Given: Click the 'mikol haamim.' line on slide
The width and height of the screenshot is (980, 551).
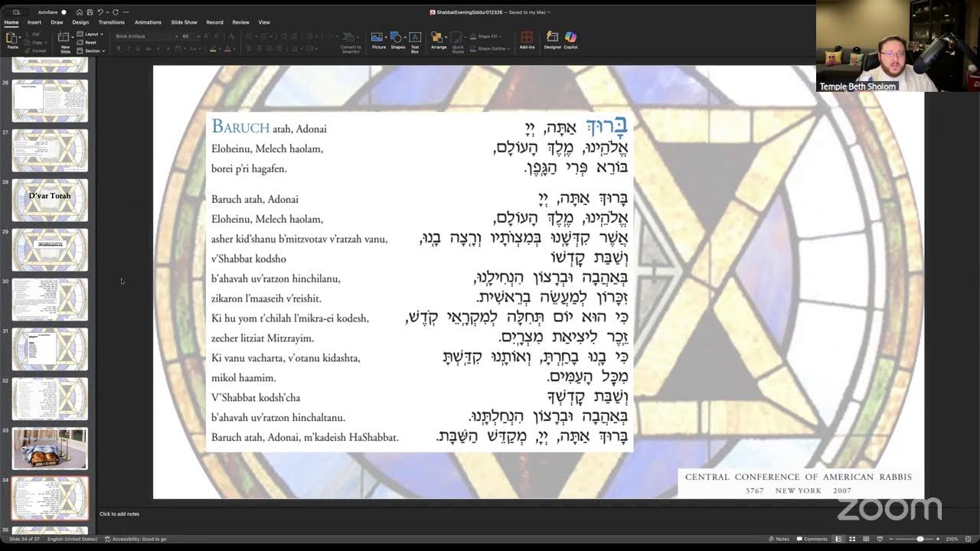Looking at the screenshot, I should click(243, 378).
